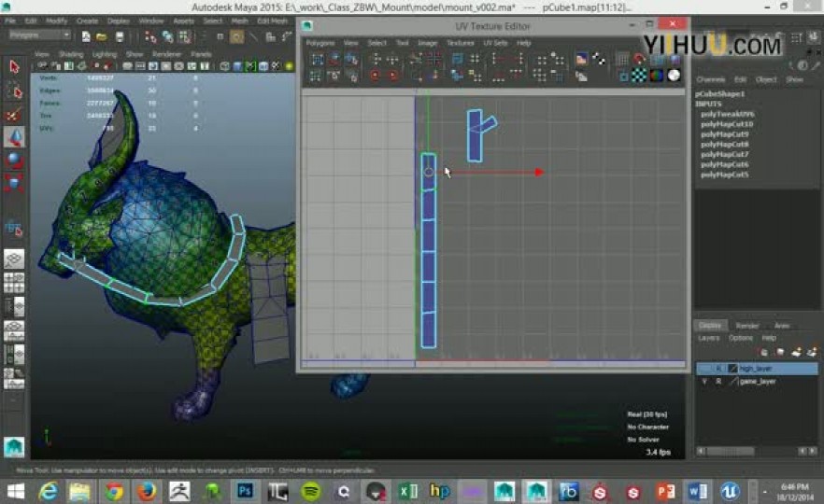The image size is (824, 504).
Task: Select the polyTweakUV6 input node
Action: click(x=727, y=114)
